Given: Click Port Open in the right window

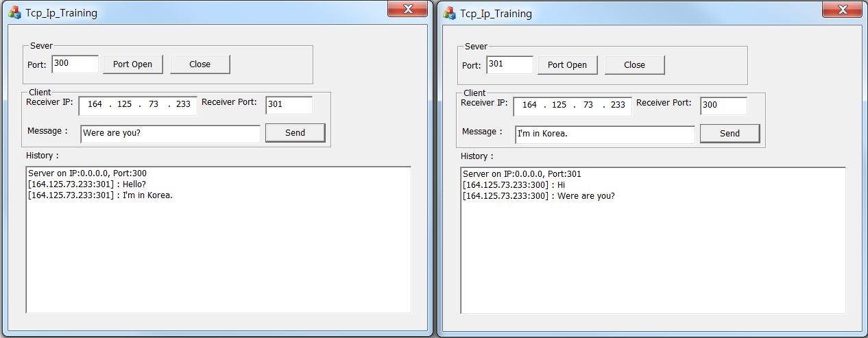Looking at the screenshot, I should pyautogui.click(x=567, y=65).
